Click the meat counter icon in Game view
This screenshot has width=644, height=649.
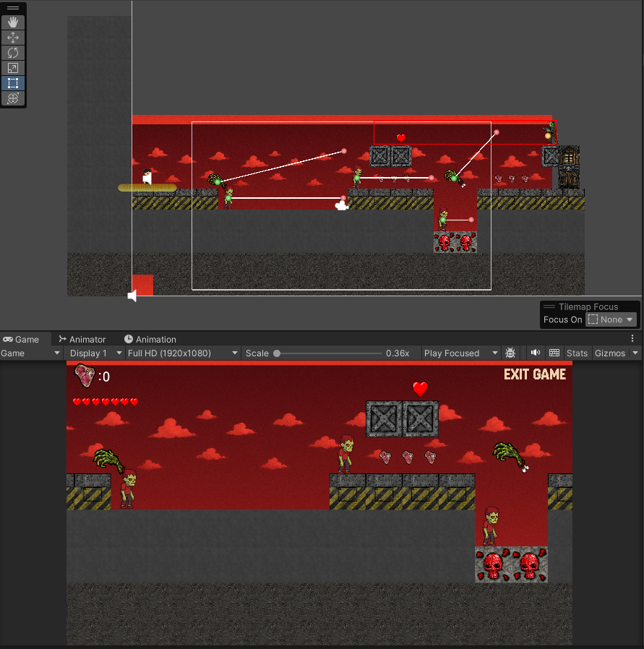point(85,375)
